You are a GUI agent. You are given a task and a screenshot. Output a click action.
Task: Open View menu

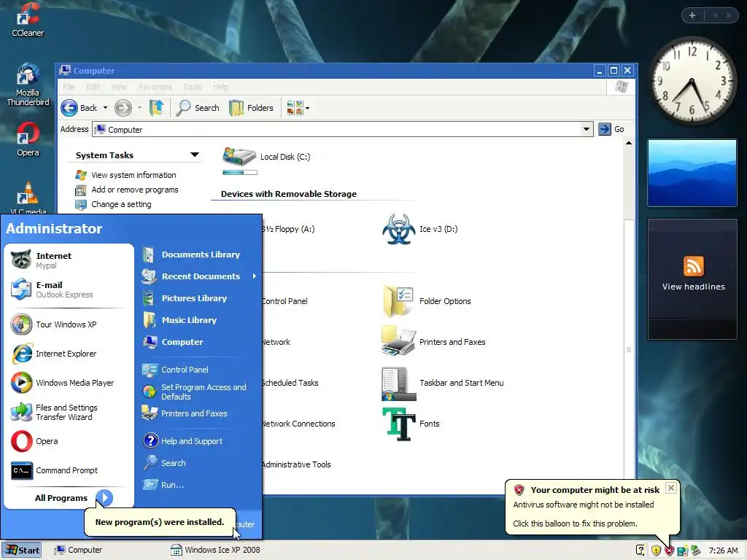(119, 87)
